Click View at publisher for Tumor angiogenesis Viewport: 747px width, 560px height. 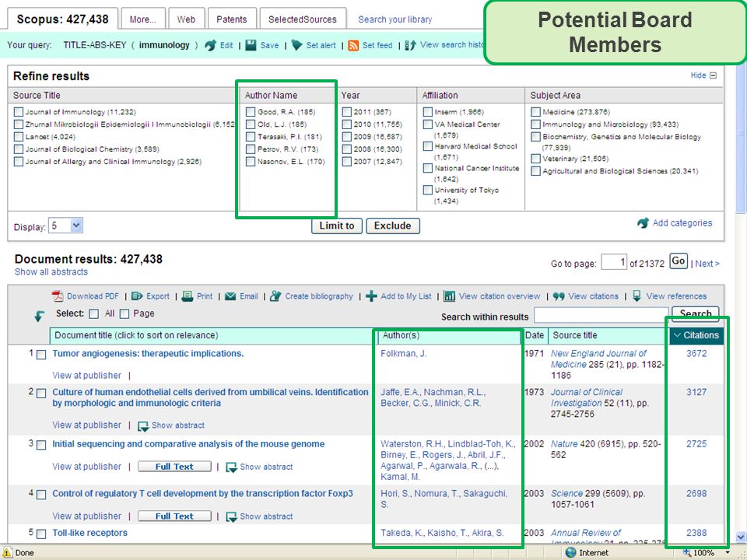point(86,376)
